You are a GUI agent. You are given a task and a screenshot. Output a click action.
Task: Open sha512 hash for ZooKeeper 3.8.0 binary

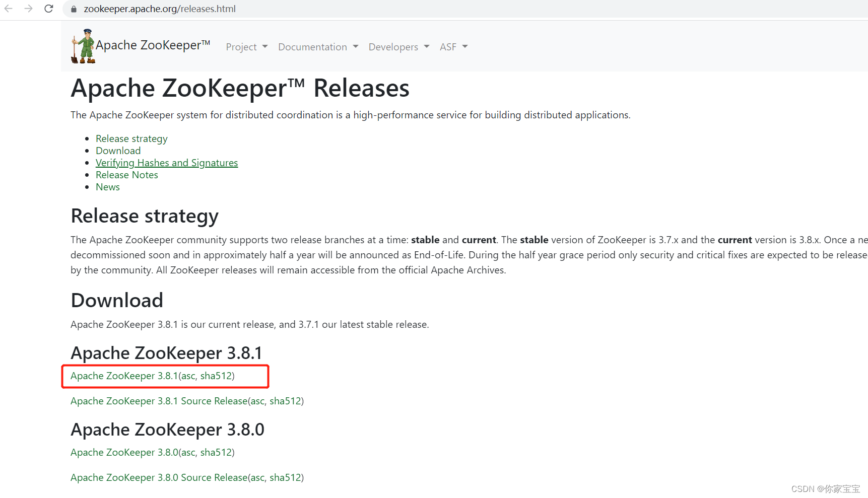click(x=216, y=452)
